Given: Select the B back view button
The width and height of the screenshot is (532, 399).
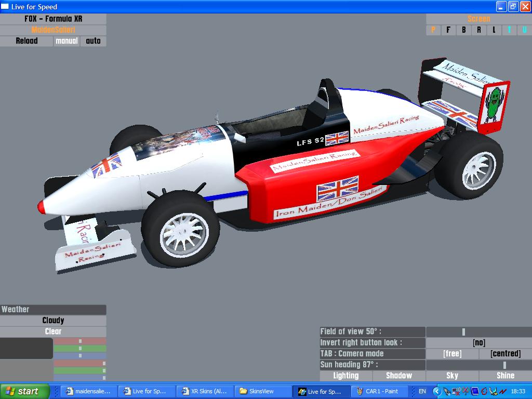Looking at the screenshot, I should (x=463, y=30).
